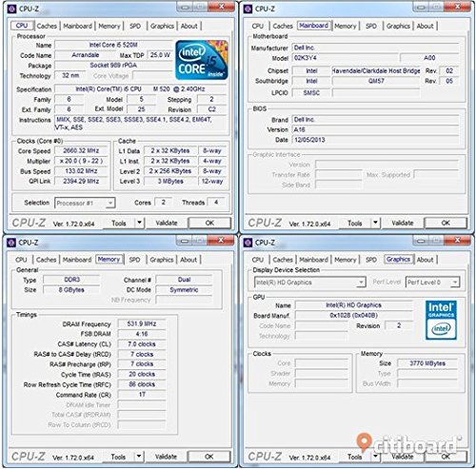
Task: Click the CAS# Latency value 7.0 clocks
Action: (142, 344)
